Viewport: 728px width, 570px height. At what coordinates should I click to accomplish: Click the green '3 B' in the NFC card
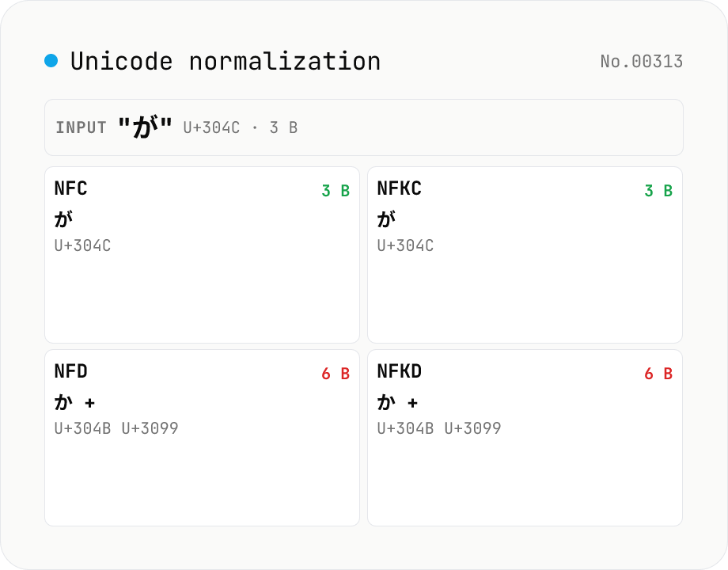tap(336, 191)
